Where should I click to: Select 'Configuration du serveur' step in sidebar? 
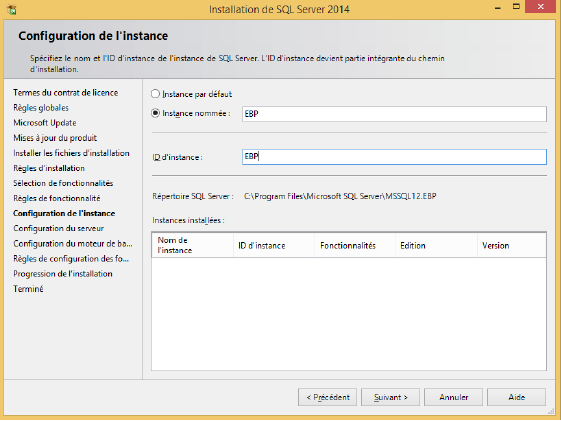pos(59,228)
